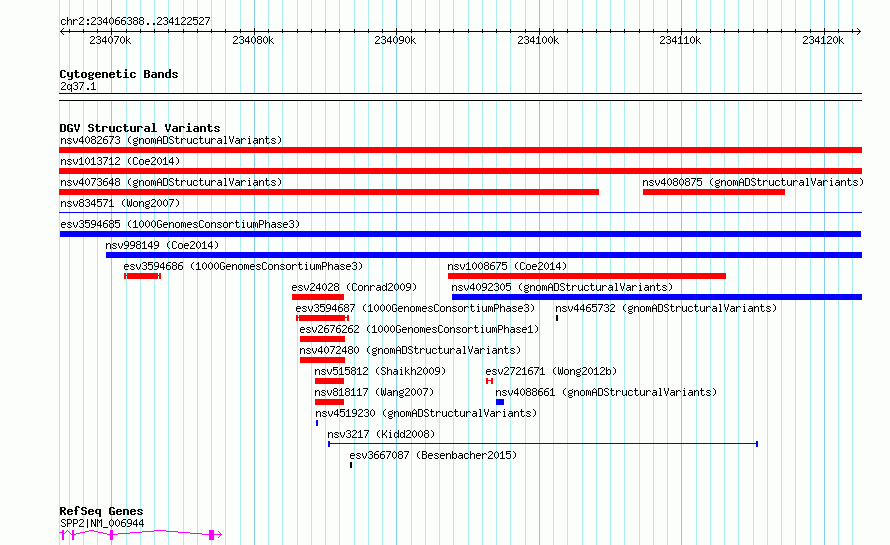
Task: Click the red bar under nsv4080875
Action: (714, 192)
